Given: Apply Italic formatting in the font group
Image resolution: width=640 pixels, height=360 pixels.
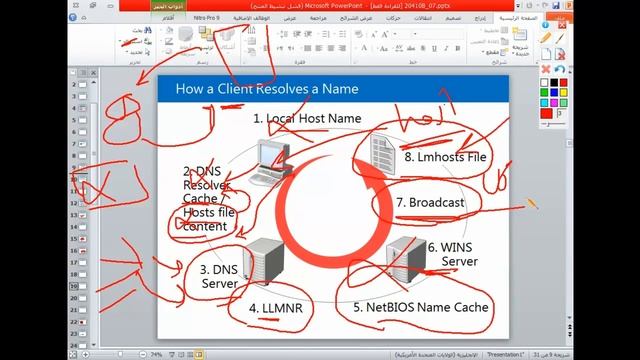Looking at the screenshot, I should [446, 49].
